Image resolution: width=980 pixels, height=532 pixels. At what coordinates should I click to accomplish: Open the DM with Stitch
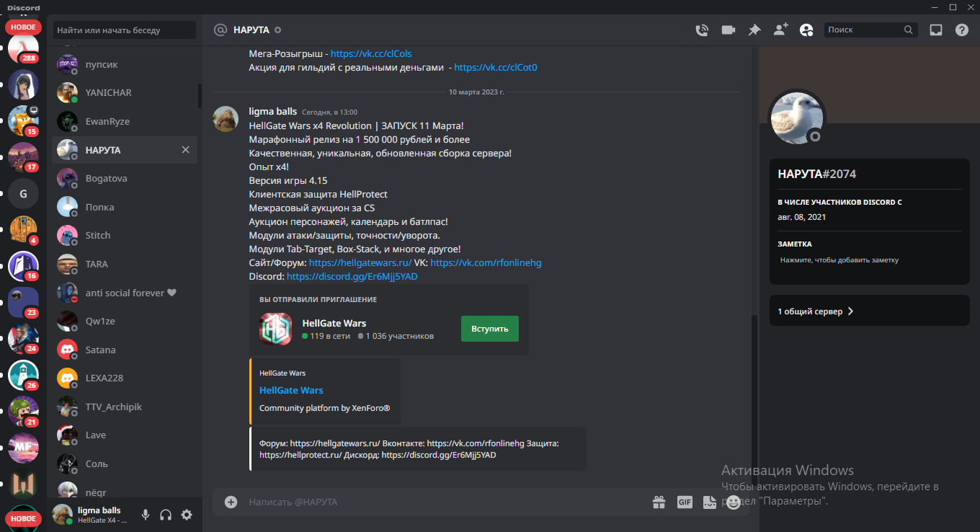125,236
